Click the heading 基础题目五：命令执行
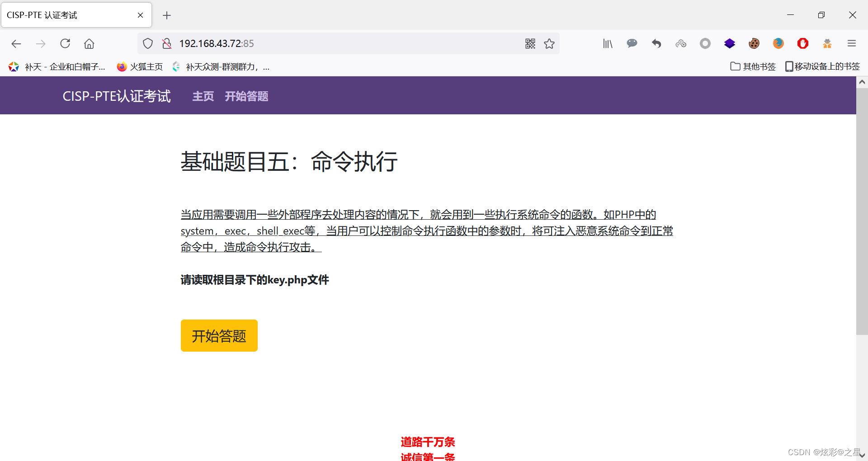868x461 pixels. pos(289,161)
